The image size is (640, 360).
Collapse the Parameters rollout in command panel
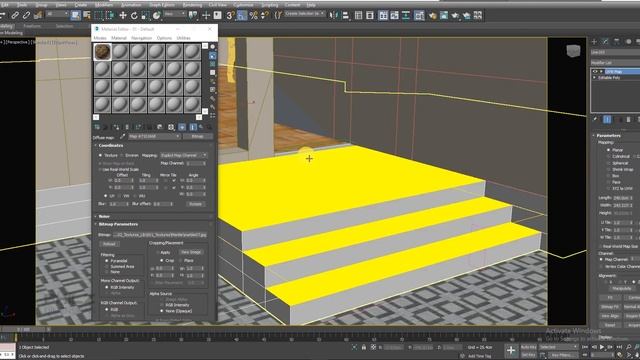click(x=609, y=136)
